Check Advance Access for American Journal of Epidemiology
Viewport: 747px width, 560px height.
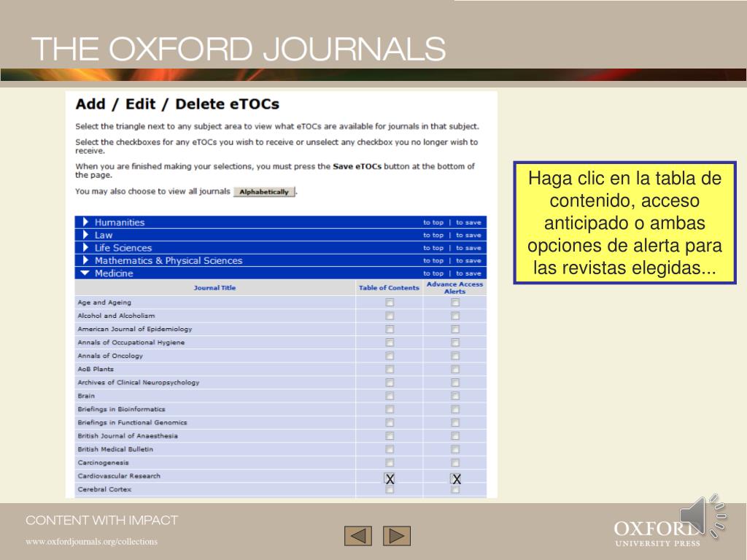(x=455, y=329)
